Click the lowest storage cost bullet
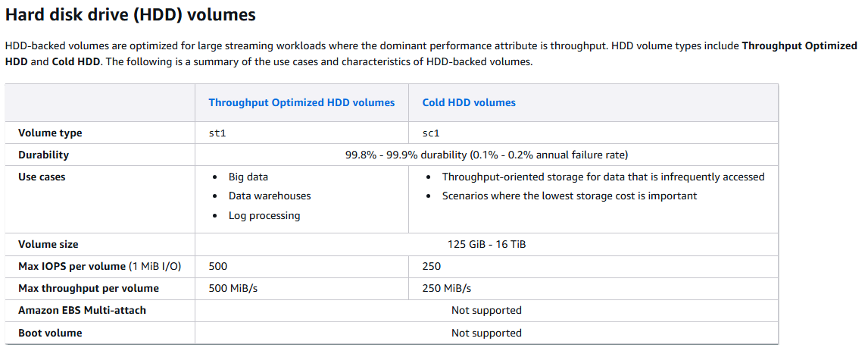Image resolution: width=868 pixels, height=357 pixels. coord(570,196)
